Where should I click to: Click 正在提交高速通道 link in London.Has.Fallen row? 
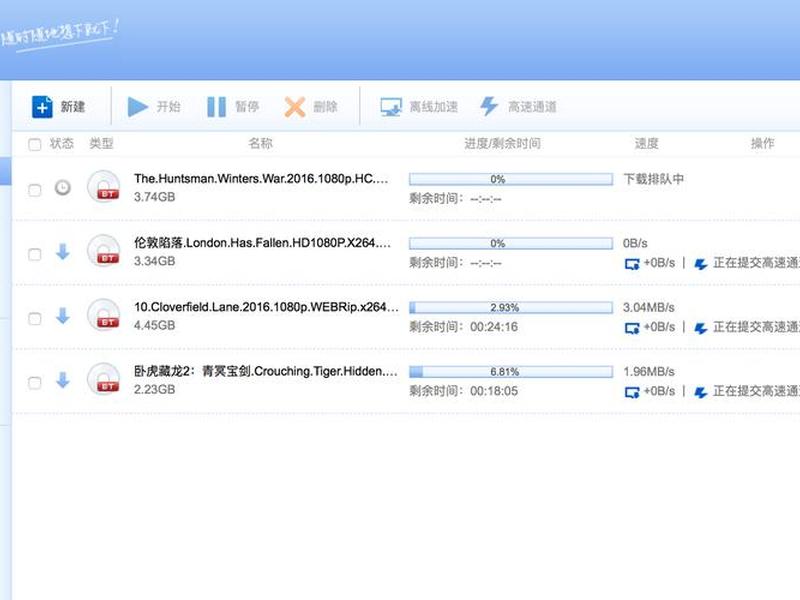coord(756,263)
